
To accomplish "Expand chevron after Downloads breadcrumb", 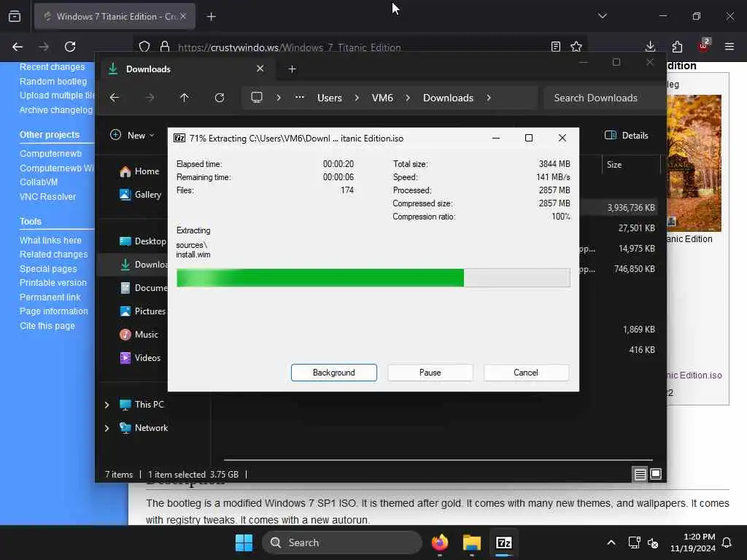I will (x=488, y=98).
